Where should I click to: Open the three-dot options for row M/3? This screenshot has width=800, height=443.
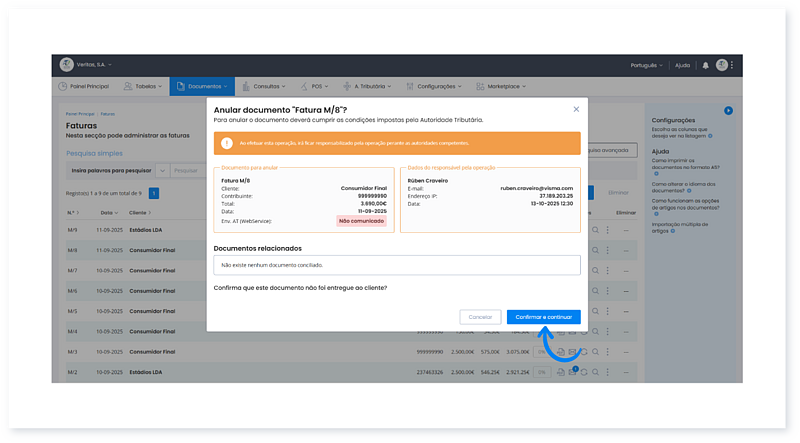[x=607, y=352]
